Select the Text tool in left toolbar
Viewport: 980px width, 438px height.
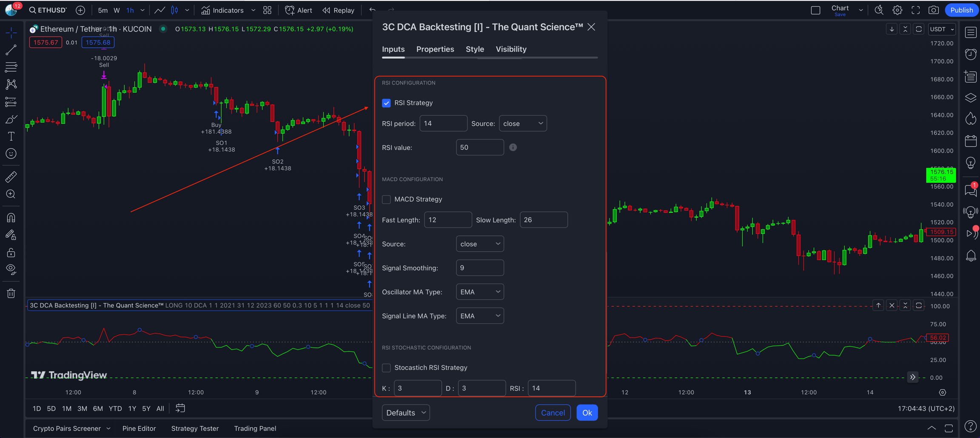pos(11,137)
